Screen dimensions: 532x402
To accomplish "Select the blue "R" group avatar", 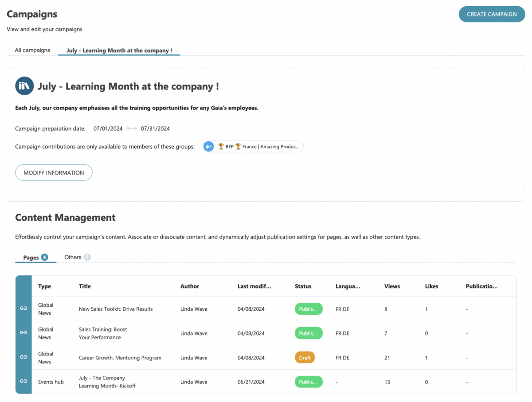I will pyautogui.click(x=208, y=146).
